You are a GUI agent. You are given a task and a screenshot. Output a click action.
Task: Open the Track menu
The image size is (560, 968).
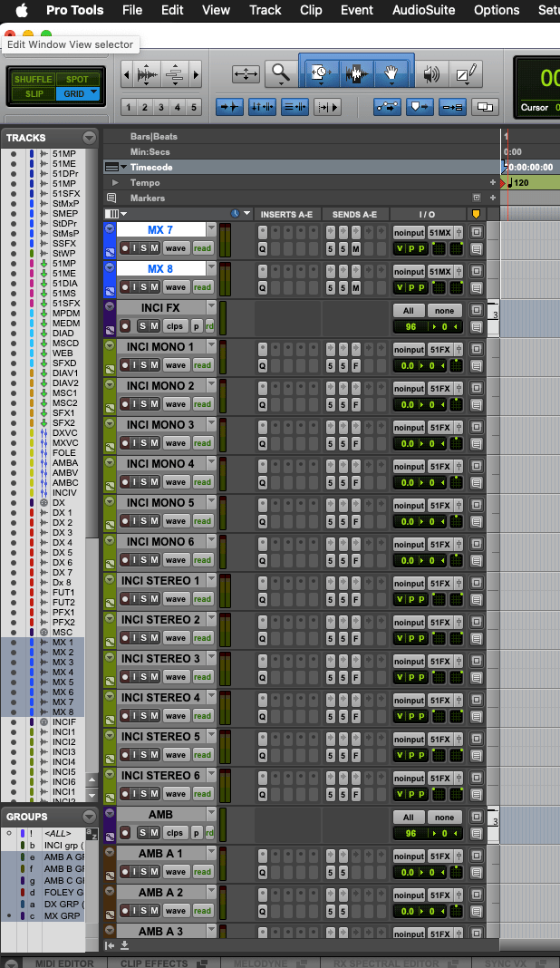265,10
